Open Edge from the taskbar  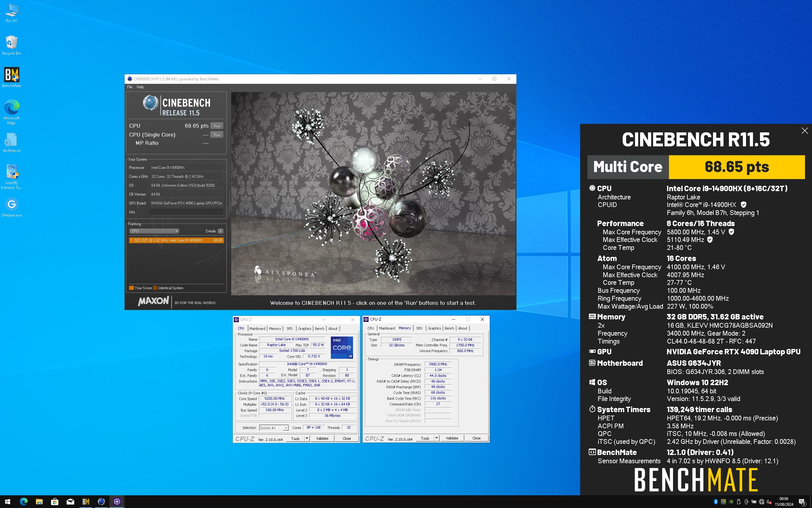(x=23, y=502)
